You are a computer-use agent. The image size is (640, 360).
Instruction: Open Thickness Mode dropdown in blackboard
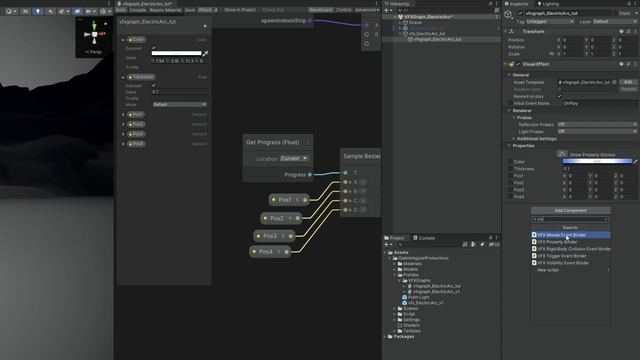[x=180, y=104]
